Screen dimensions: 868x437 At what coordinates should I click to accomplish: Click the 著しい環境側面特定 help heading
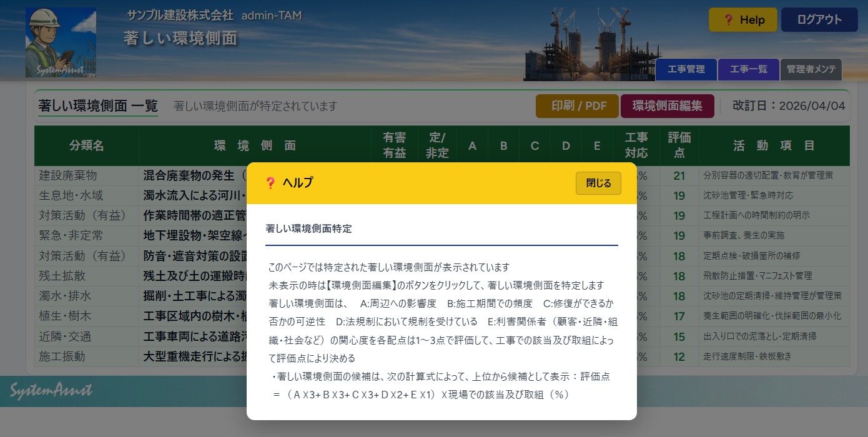tap(308, 228)
